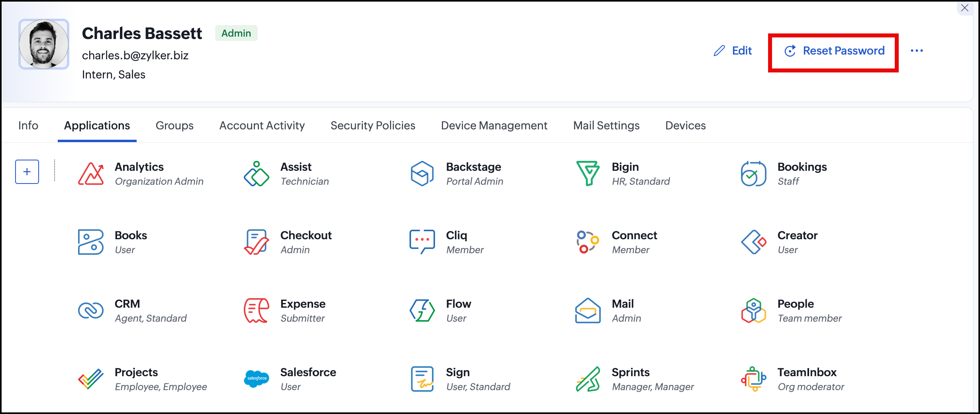Click the Org moderator role under TeamInbox
The image size is (980, 414).
(x=811, y=387)
